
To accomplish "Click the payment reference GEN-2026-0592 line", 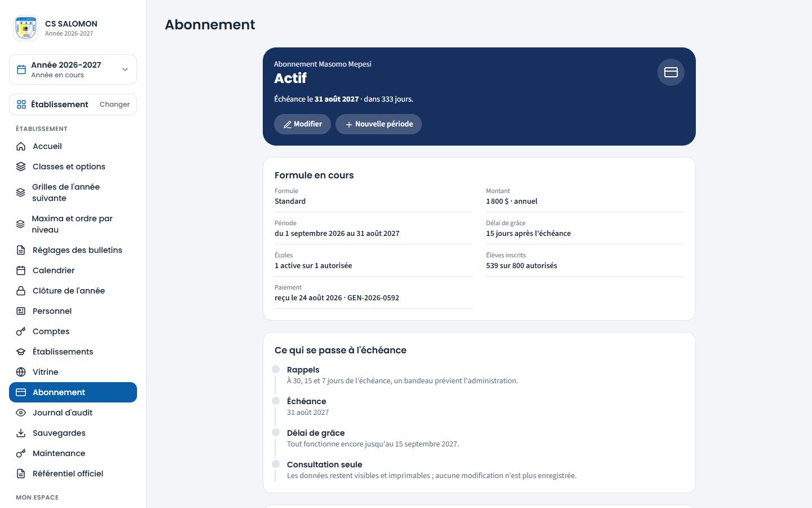I will (x=337, y=298).
